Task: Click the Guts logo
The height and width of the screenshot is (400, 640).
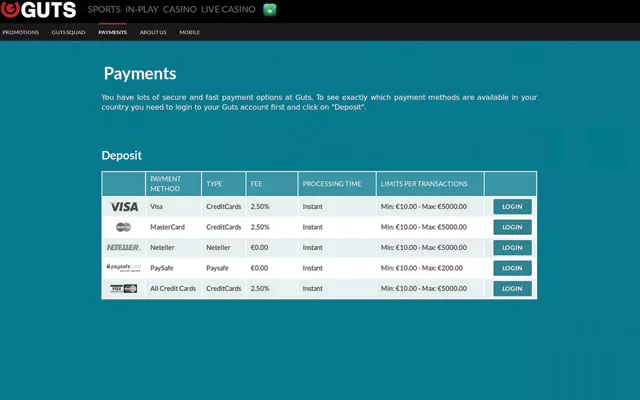Action: coord(38,9)
